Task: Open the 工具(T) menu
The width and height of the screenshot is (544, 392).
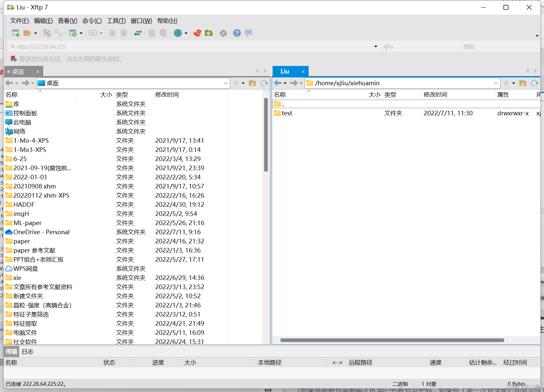Action: pos(116,21)
